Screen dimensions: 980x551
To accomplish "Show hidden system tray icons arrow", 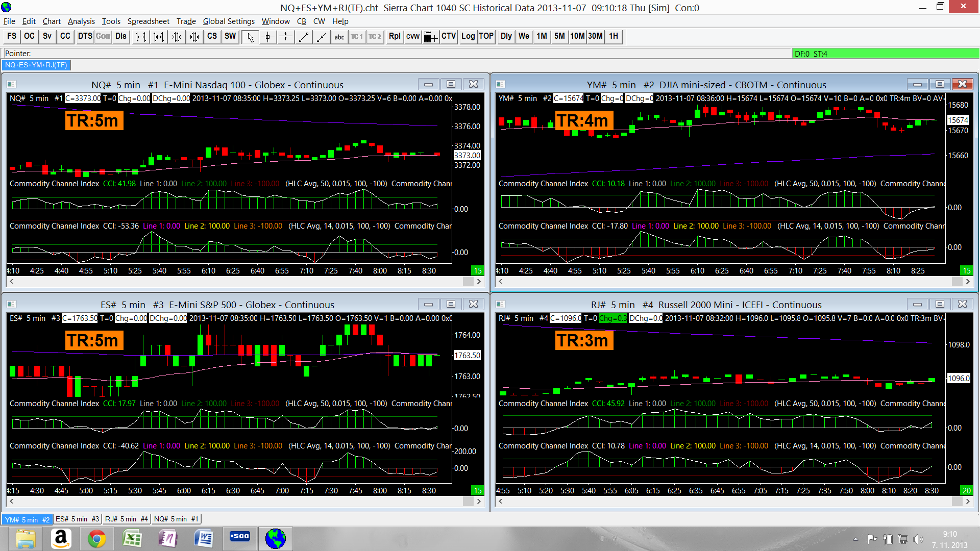I will pos(855,539).
